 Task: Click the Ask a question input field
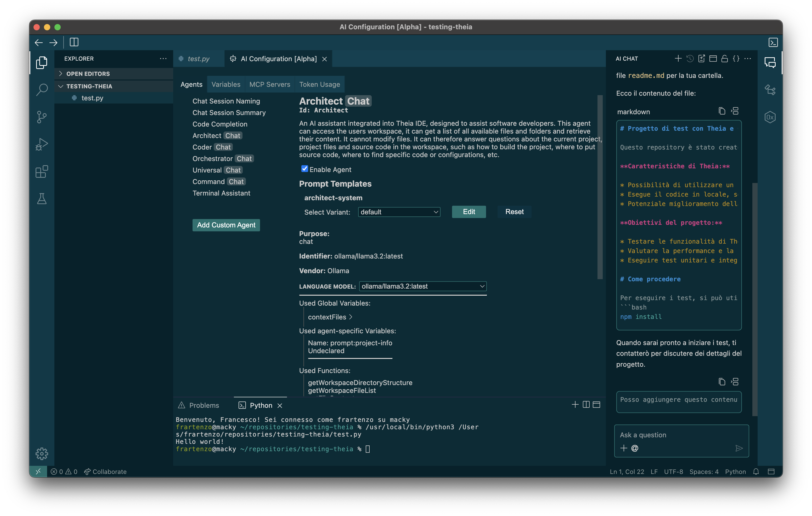[681, 435]
